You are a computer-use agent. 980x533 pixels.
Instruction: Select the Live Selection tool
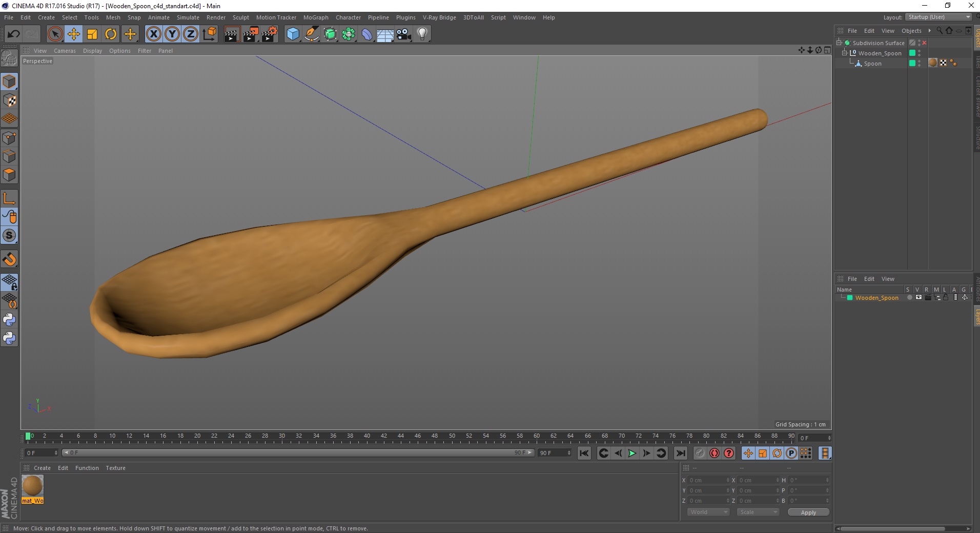click(55, 34)
